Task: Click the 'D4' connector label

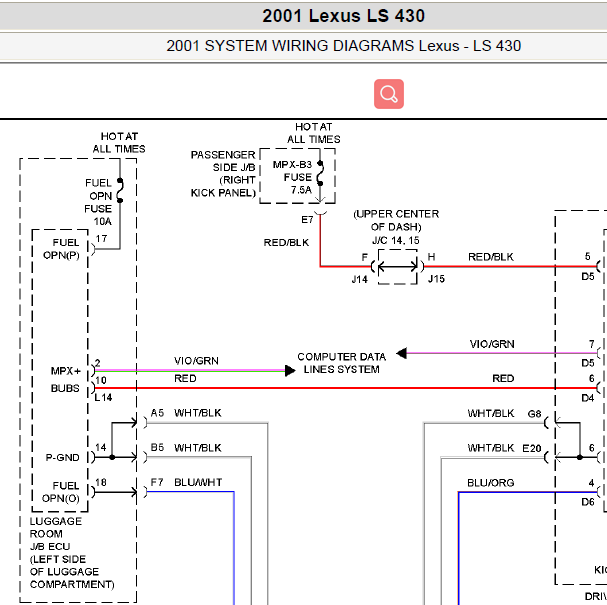Action: click(588, 398)
